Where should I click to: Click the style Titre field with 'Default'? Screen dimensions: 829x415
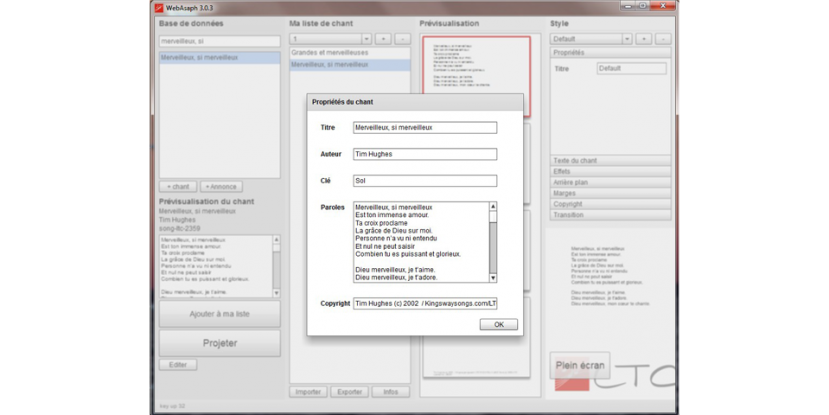(631, 69)
